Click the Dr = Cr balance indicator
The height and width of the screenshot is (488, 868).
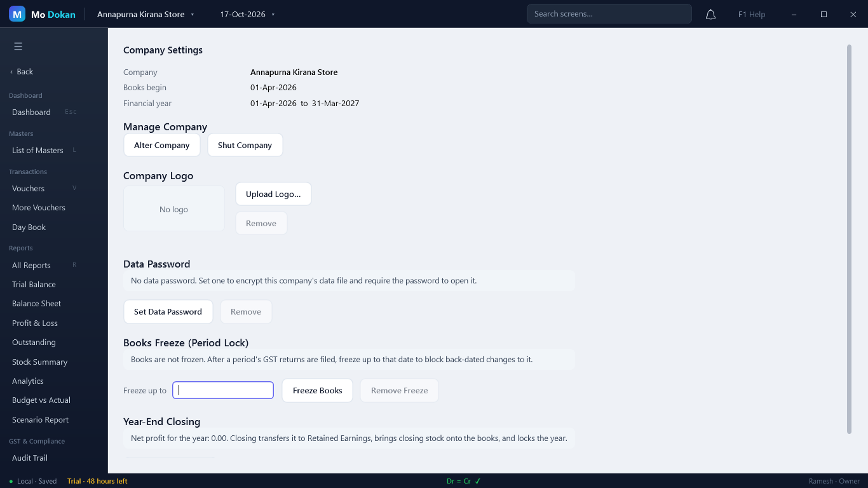click(464, 481)
